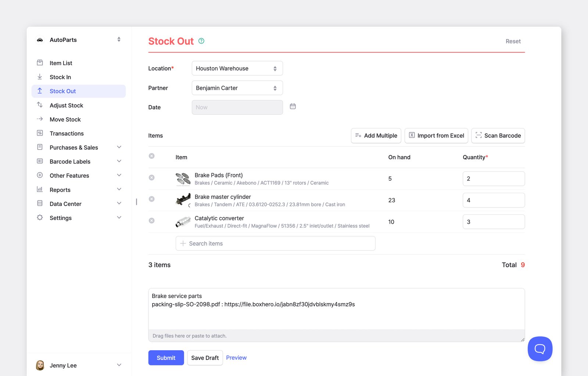Remove the Catalytic converter row

(x=151, y=221)
